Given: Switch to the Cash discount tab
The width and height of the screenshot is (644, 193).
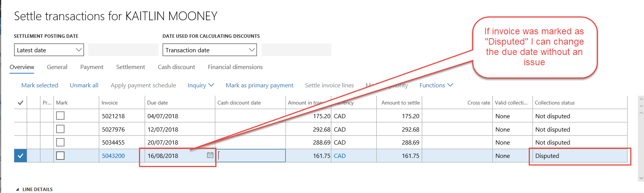Looking at the screenshot, I should [176, 67].
